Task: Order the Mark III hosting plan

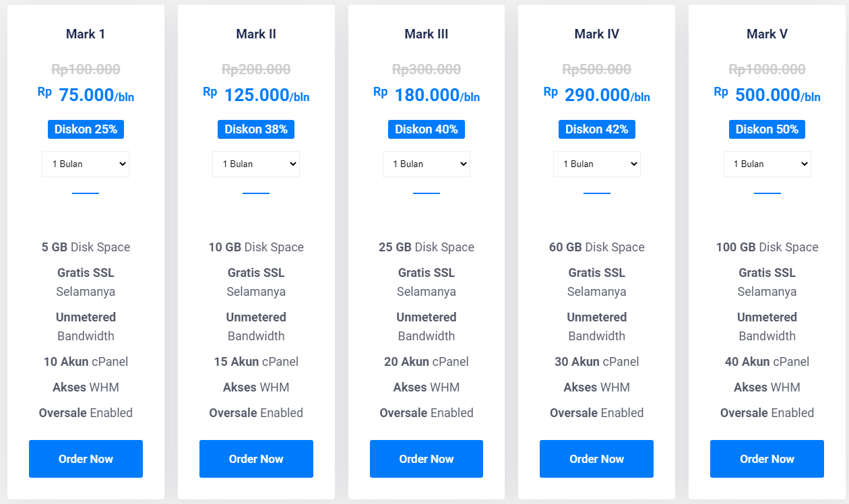Action: click(x=427, y=459)
